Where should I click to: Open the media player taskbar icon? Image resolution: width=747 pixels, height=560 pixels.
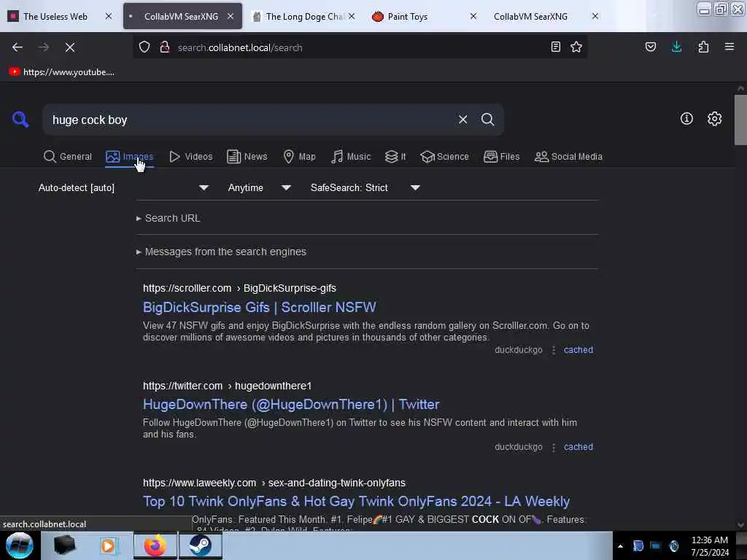click(x=109, y=545)
